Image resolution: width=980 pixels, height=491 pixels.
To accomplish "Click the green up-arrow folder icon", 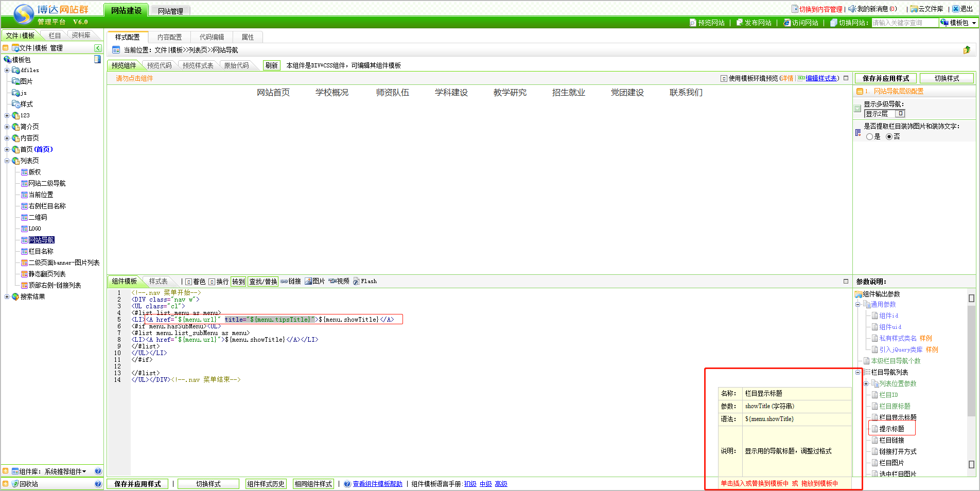I will point(967,50).
